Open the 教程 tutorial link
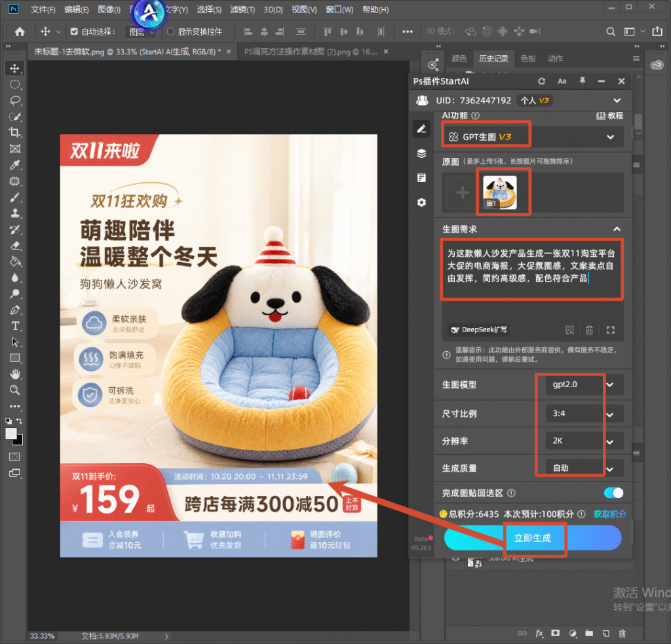 [x=610, y=115]
